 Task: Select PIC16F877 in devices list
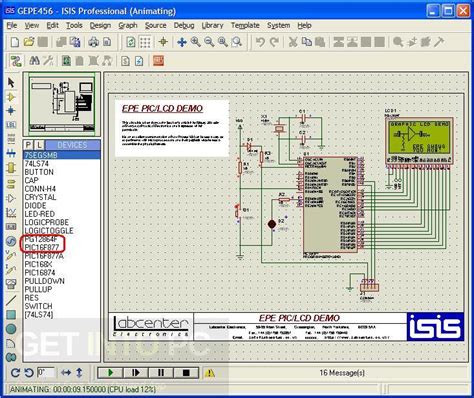[42, 247]
